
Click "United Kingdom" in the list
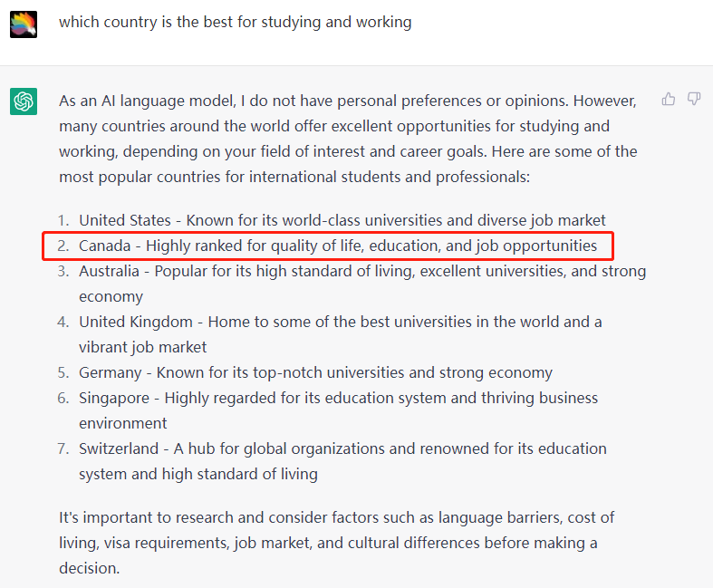(x=136, y=322)
